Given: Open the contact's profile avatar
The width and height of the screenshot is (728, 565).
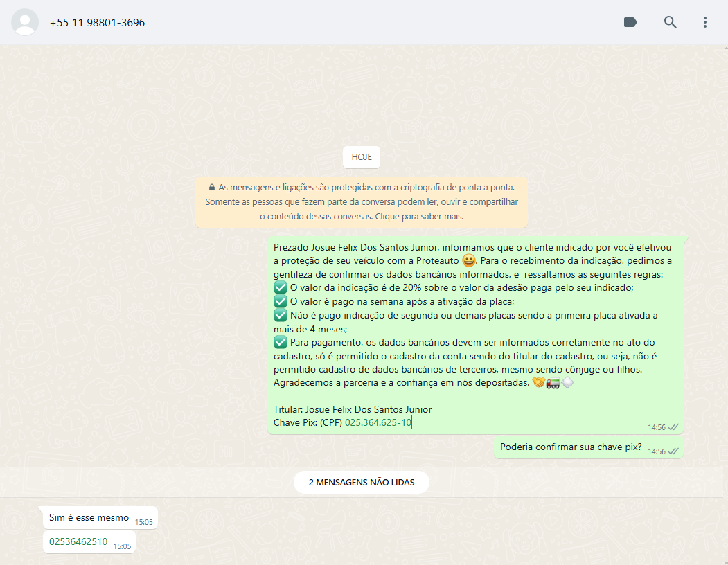Looking at the screenshot, I should click(x=25, y=22).
